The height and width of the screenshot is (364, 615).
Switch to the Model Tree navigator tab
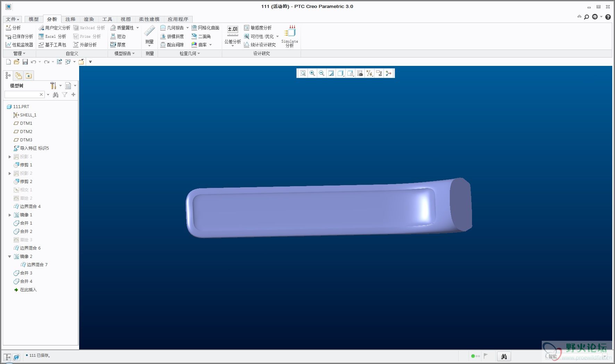[x=8, y=76]
